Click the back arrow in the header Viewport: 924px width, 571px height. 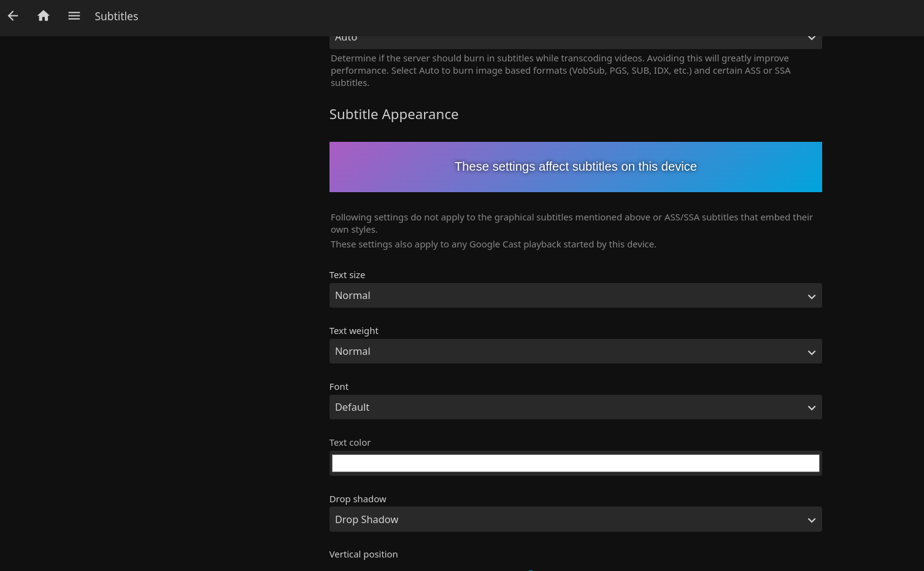[13, 16]
